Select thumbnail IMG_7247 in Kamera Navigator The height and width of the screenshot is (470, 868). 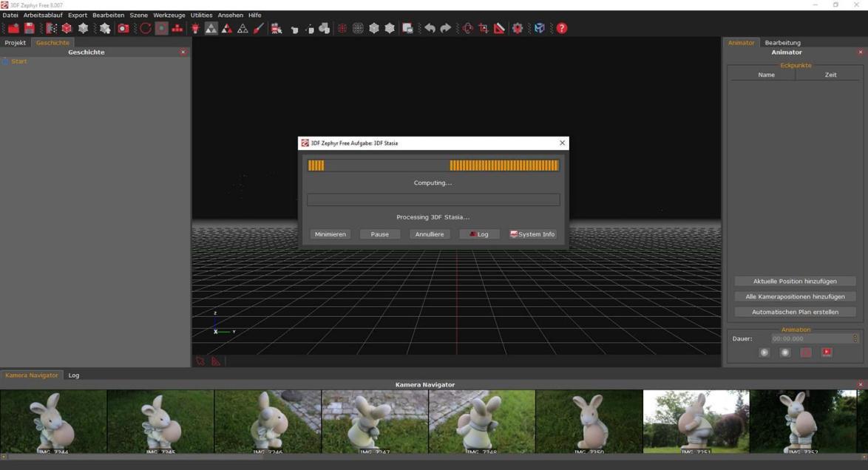click(375, 422)
